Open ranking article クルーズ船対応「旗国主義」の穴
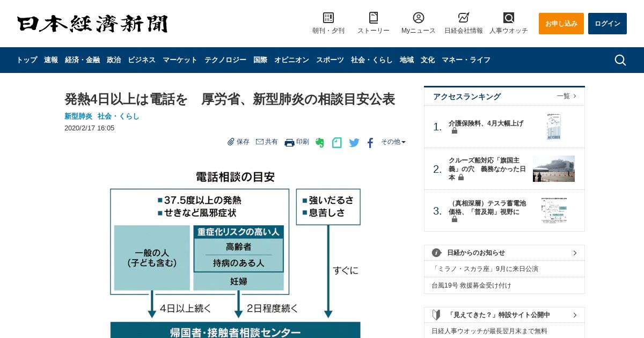The width and height of the screenshot is (644, 338). pyautogui.click(x=487, y=168)
